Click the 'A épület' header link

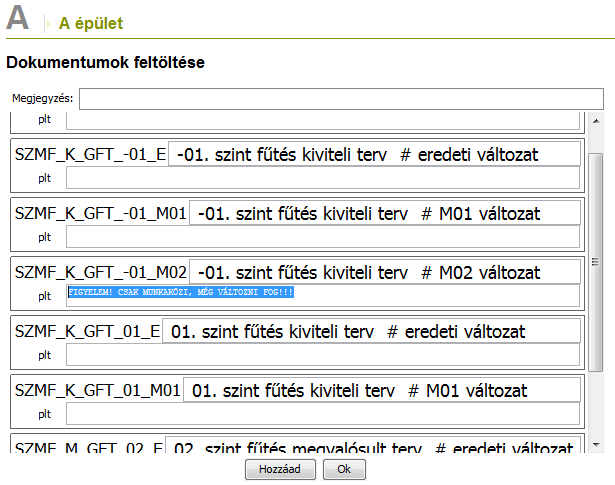[x=91, y=22]
